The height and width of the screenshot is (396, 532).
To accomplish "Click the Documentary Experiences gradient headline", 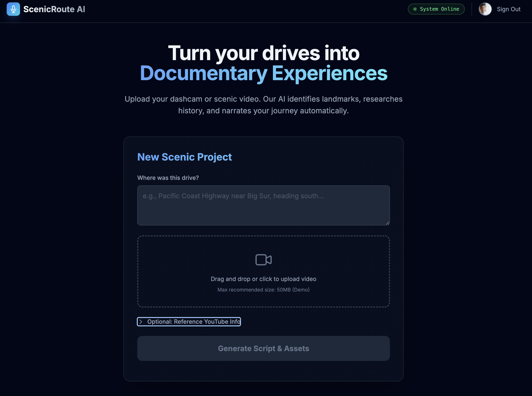I will coord(263,73).
